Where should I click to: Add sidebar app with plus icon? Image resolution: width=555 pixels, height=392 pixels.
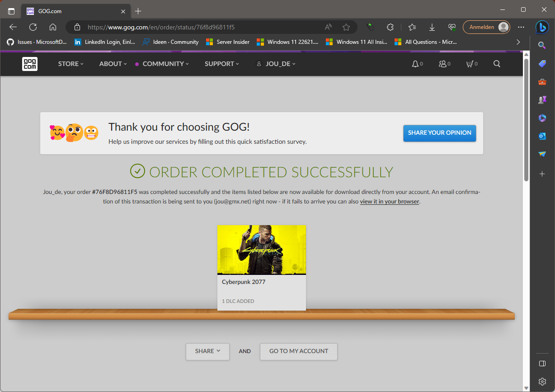pos(542,174)
